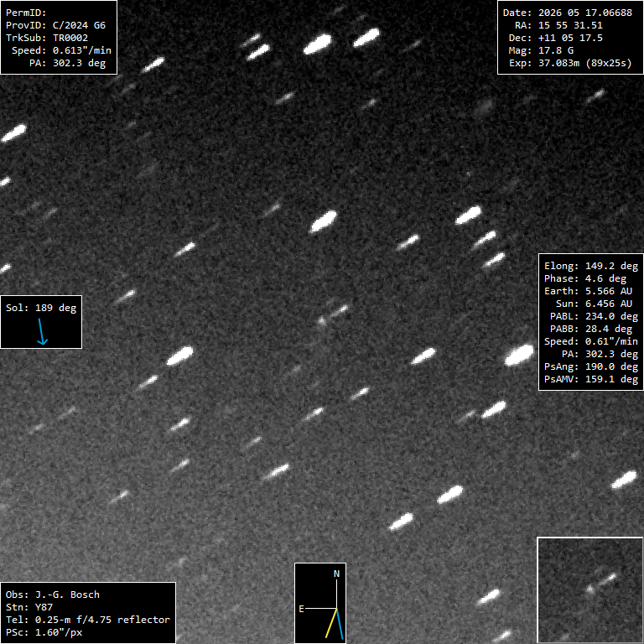Click the E label on compass
The width and height of the screenshot is (644, 644).
[x=302, y=609]
